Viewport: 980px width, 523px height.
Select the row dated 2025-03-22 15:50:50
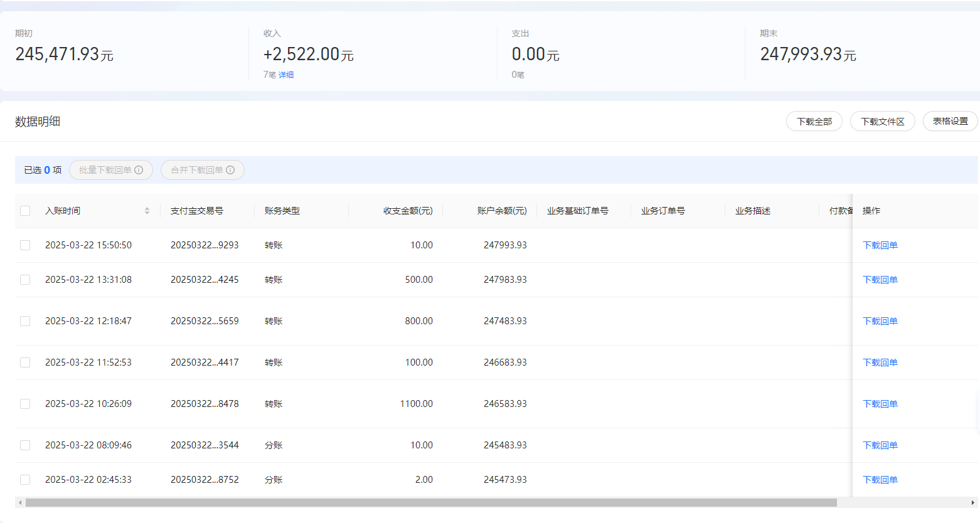25,245
